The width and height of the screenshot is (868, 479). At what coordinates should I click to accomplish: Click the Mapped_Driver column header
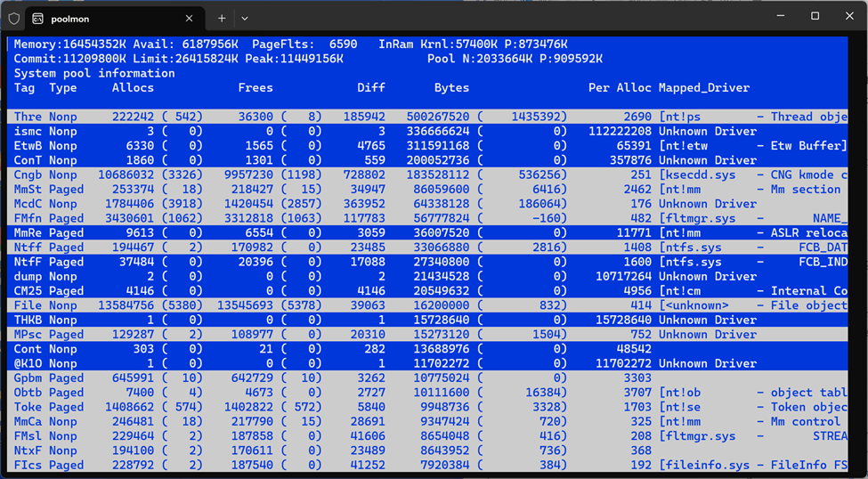[x=704, y=87]
